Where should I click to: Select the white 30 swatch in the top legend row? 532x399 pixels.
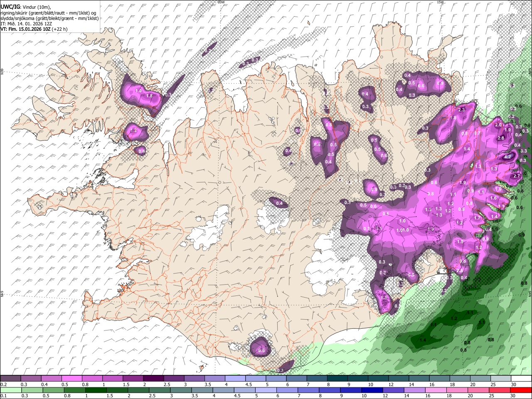[521, 379]
